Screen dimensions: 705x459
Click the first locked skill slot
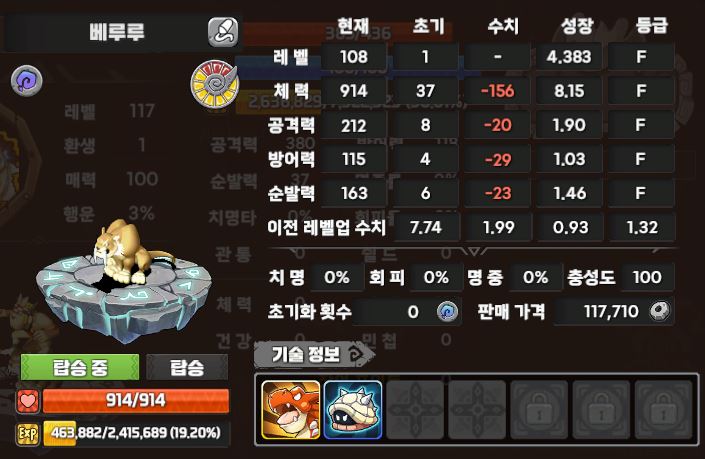pyautogui.click(x=539, y=410)
